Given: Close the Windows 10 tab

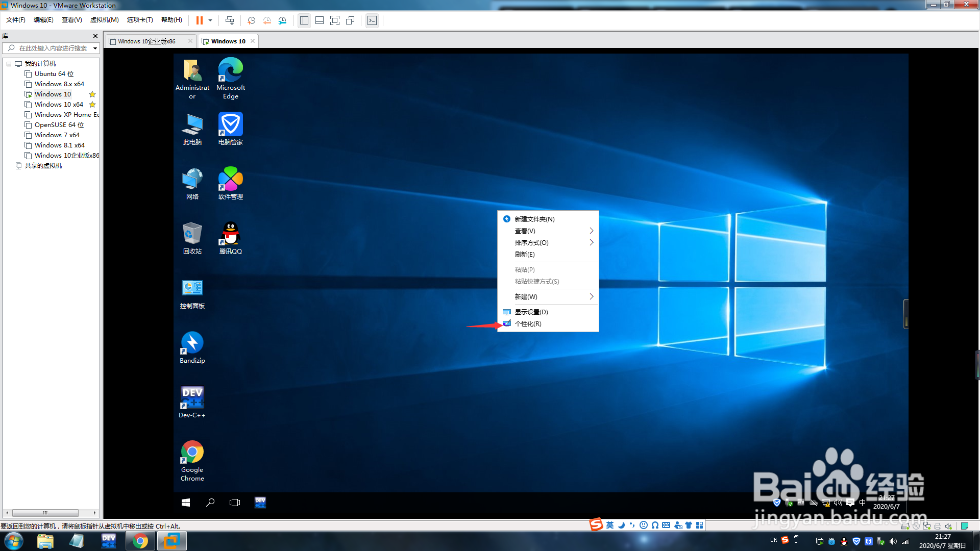Looking at the screenshot, I should coord(253,41).
